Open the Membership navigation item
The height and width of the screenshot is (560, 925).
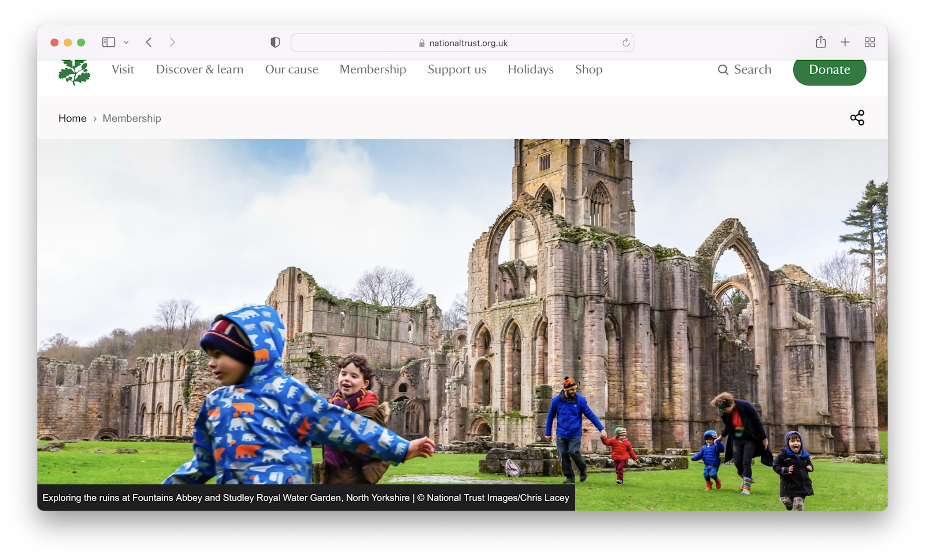point(373,69)
